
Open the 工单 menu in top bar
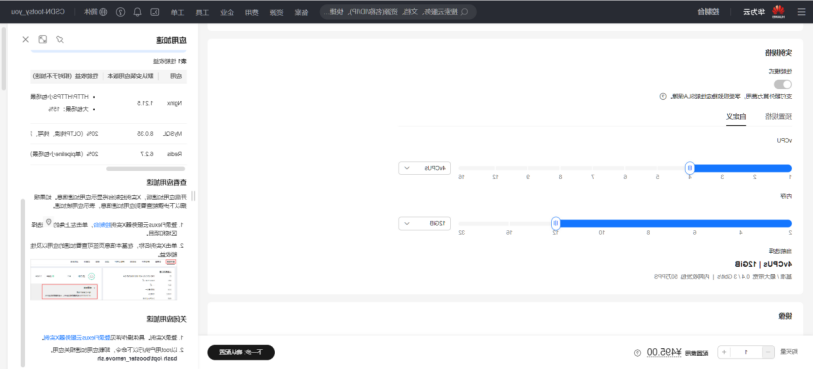tap(177, 12)
